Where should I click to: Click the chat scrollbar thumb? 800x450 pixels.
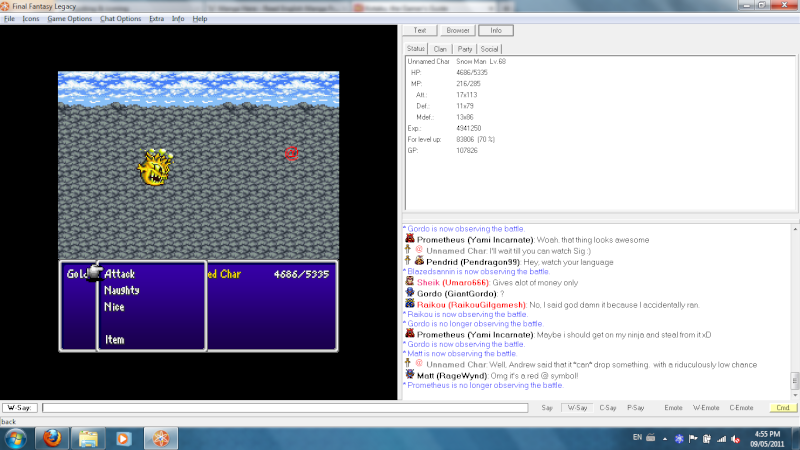click(795, 381)
